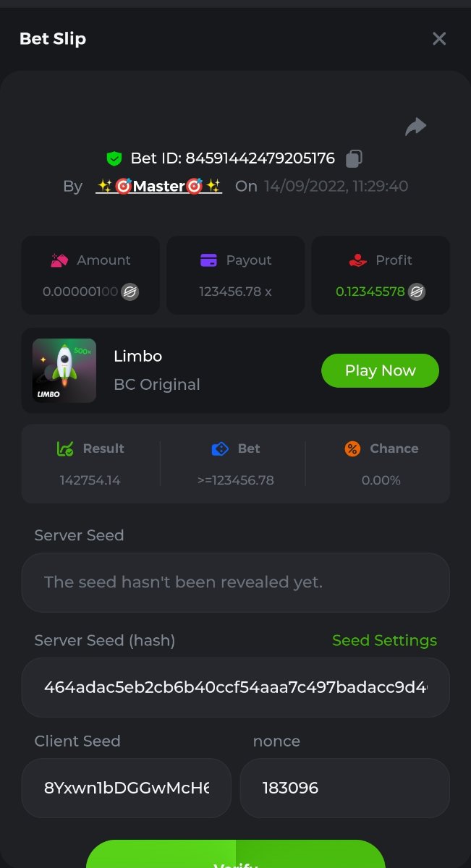Click the Client Seed input field
471x868 pixels.
[x=127, y=788]
